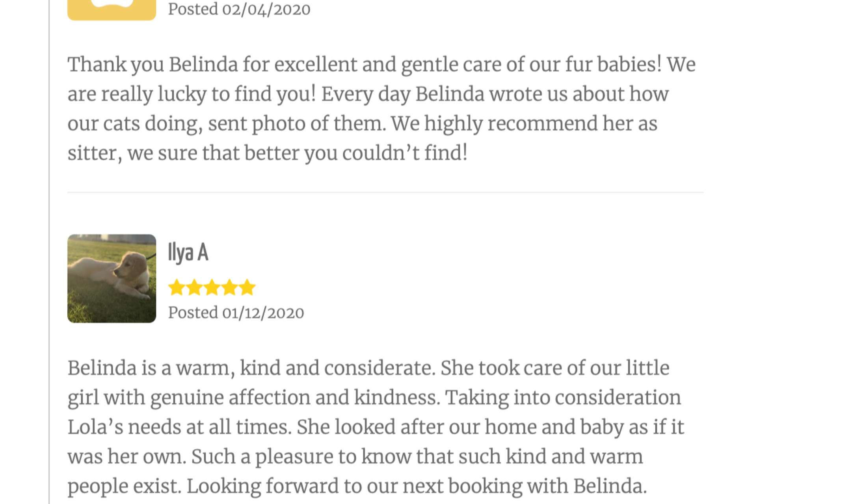Select the fourth star in Ilya A's rating
This screenshot has width=867, height=504.
[x=229, y=287]
